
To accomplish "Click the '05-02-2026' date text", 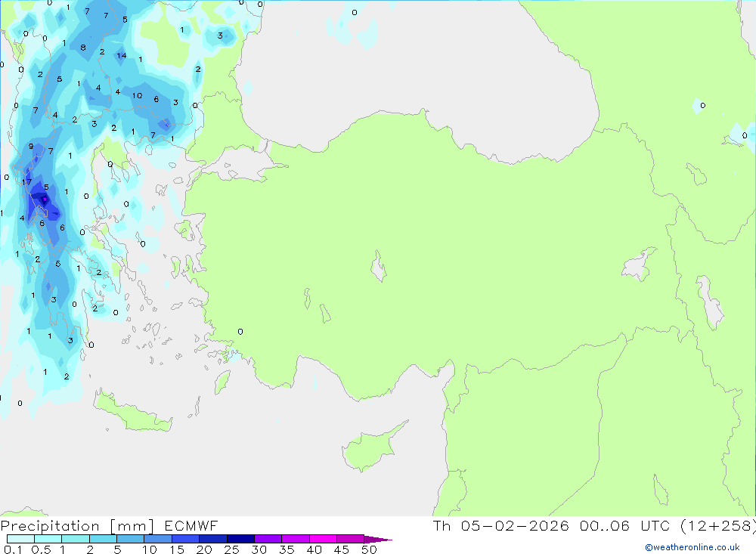I will click(514, 525).
